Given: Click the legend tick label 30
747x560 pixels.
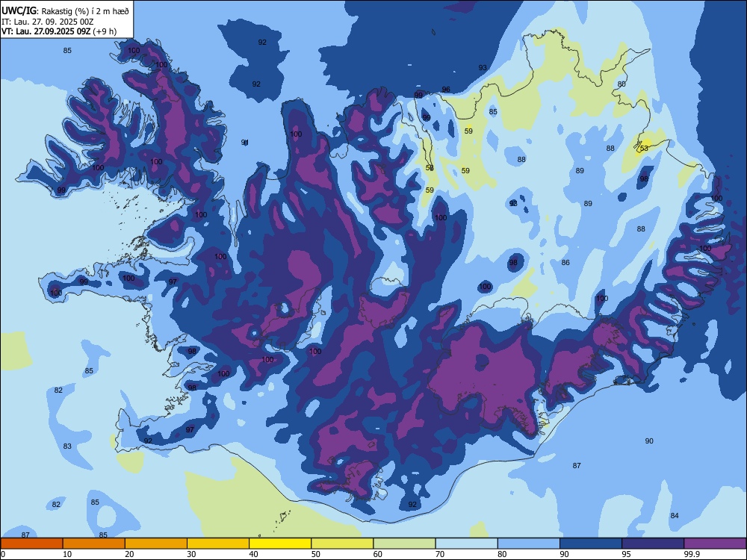Looking at the screenshot, I should tap(191, 554).
